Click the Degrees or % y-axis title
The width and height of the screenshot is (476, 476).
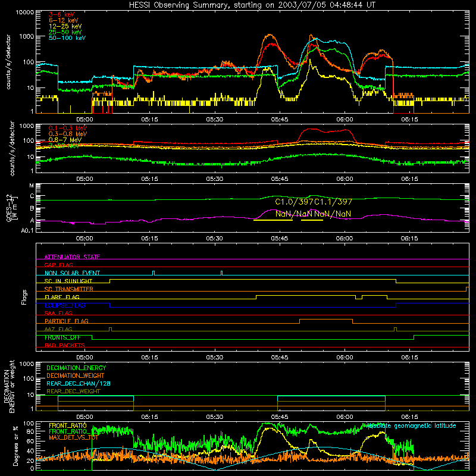click(15, 446)
